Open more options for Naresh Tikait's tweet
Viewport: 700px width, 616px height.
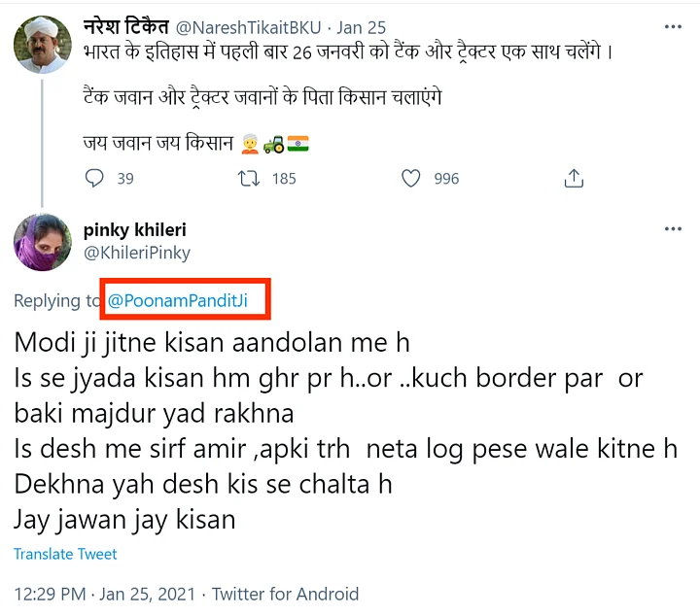(x=673, y=28)
